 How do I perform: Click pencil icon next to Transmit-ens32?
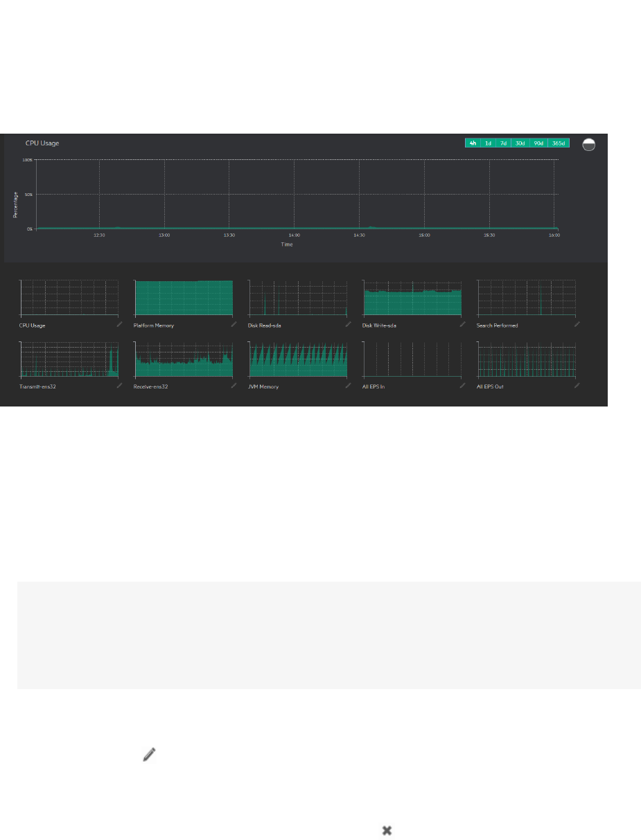[119, 385]
